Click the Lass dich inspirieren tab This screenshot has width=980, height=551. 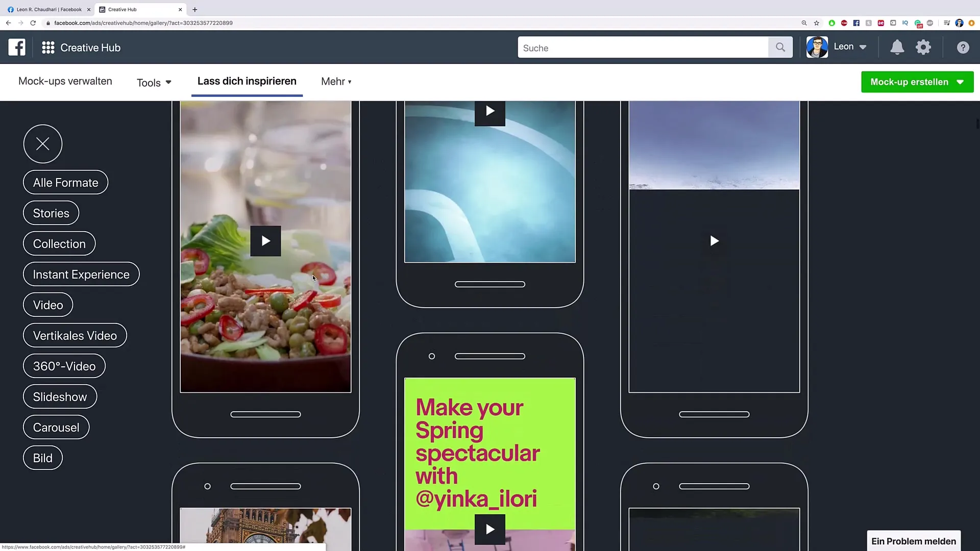pos(247,81)
